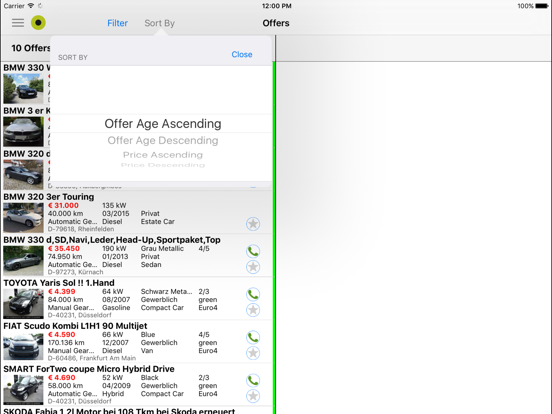This screenshot has width=552, height=414.
Task: Call seller of BMW 330 d offer
Action: [253, 251]
